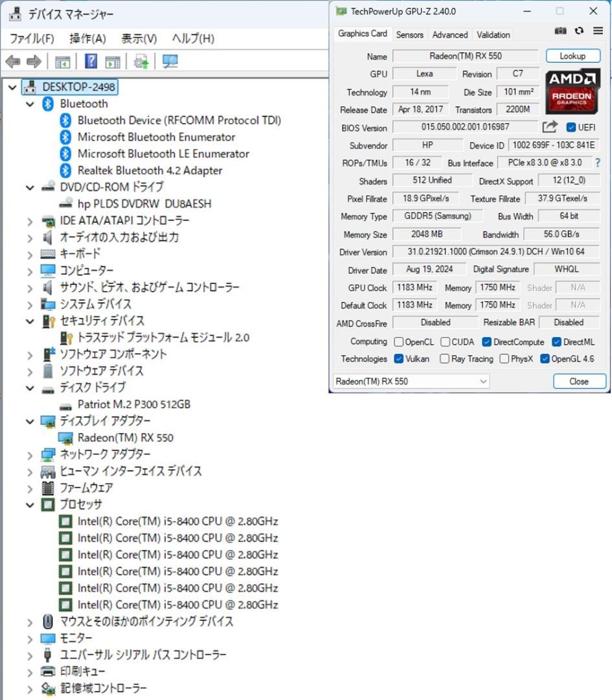
Task: Click the back navigation arrow in Device Manager
Action: coord(13,61)
